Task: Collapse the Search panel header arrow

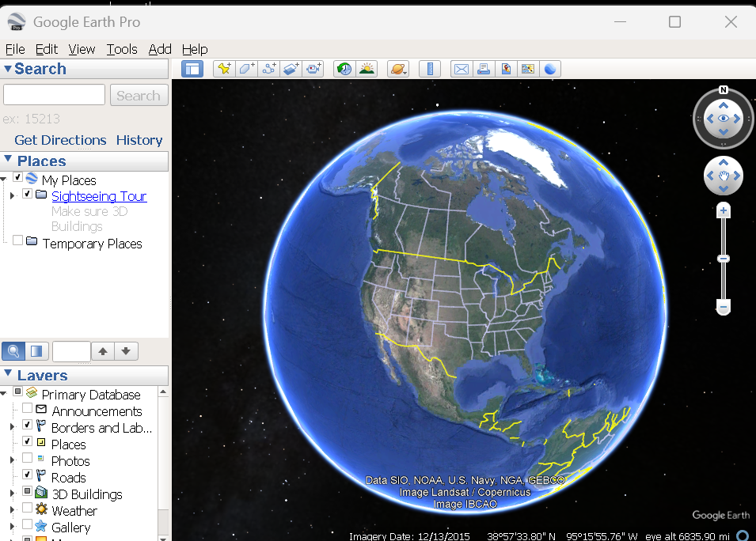Action: (x=8, y=69)
